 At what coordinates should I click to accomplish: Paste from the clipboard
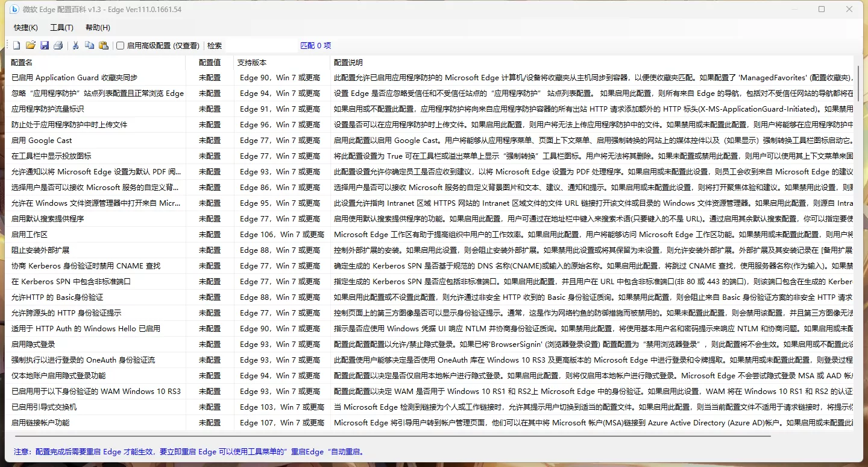pos(103,45)
